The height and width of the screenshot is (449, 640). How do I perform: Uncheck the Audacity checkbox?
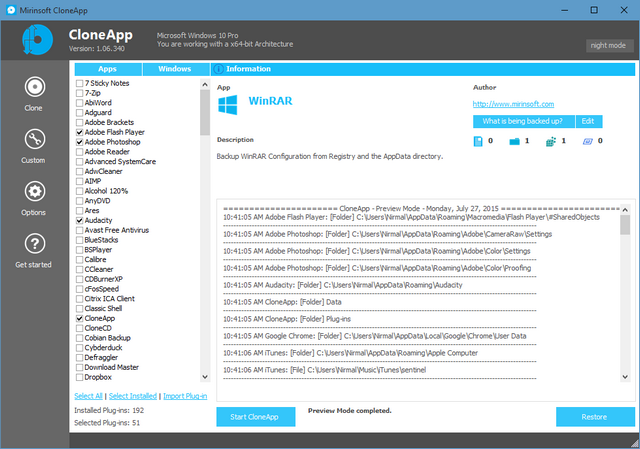[x=80, y=220]
